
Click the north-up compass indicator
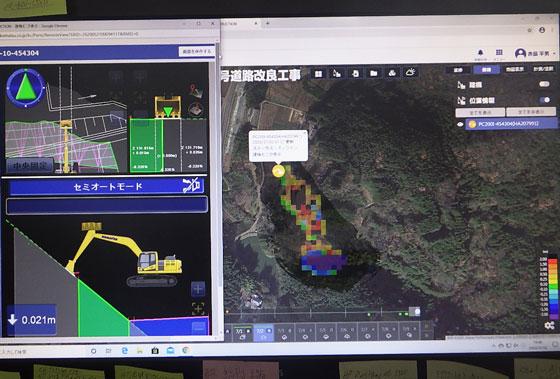click(x=26, y=88)
